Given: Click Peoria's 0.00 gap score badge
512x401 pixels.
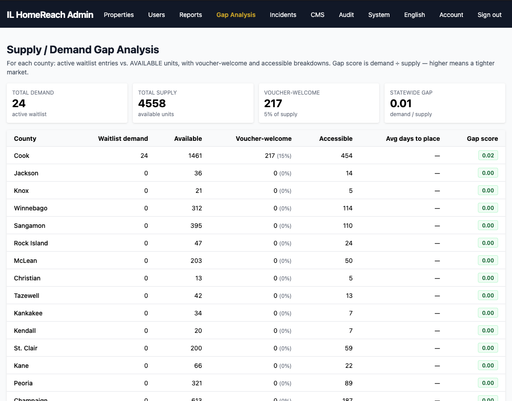Looking at the screenshot, I should [x=488, y=383].
